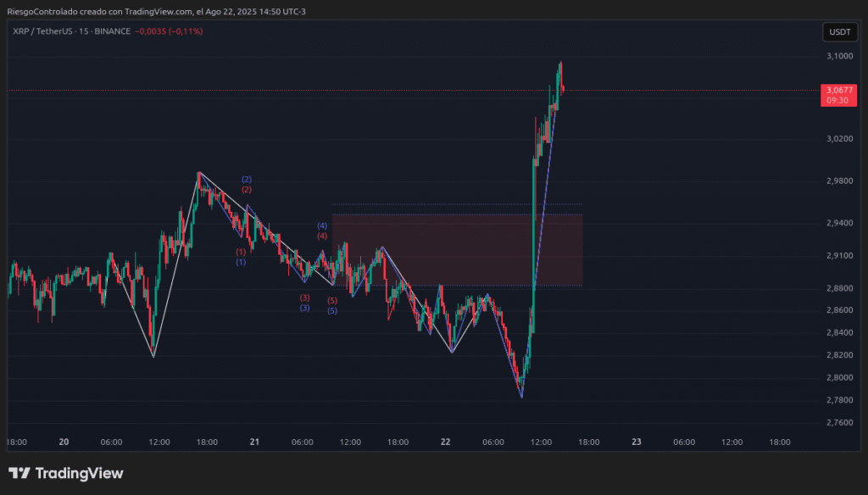This screenshot has width=868, height=495.
Task: Click the 3,1000 price axis label
Action: point(839,57)
